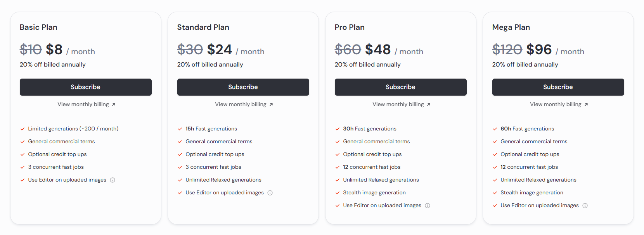This screenshot has width=644, height=235.
Task: Click info icon beside Basic Plan editor feature
Action: pos(113,180)
